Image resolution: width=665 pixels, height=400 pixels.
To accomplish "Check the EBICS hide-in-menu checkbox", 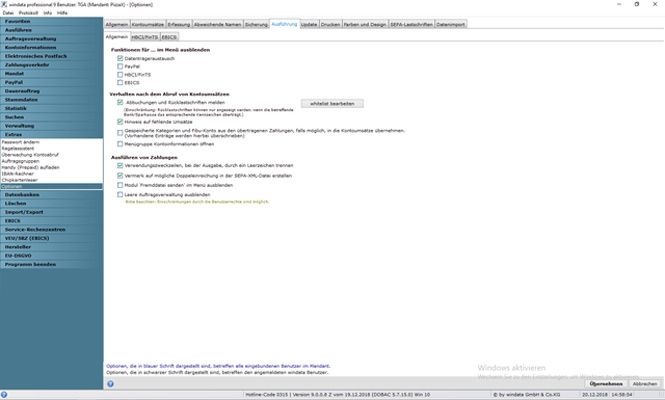I will click(x=120, y=82).
